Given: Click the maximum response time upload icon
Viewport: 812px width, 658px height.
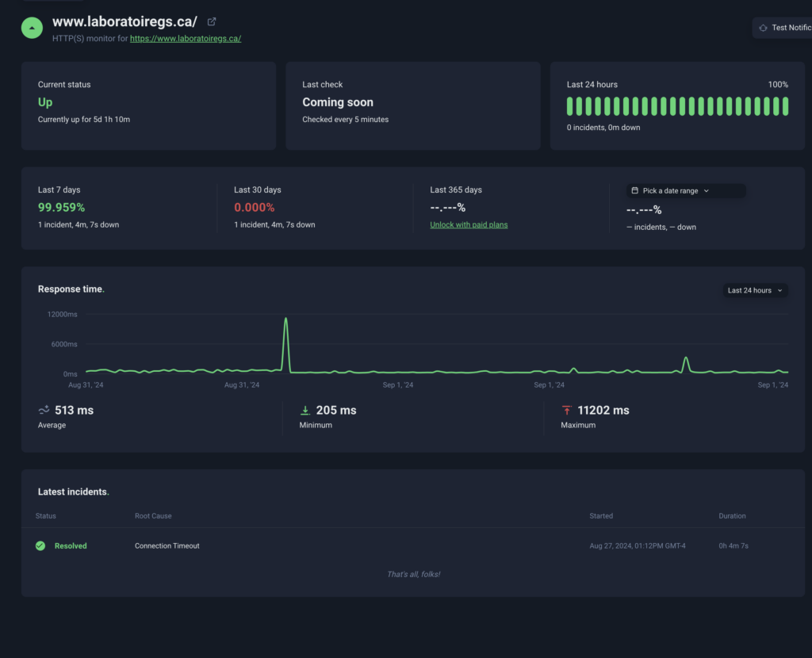Looking at the screenshot, I should (566, 410).
